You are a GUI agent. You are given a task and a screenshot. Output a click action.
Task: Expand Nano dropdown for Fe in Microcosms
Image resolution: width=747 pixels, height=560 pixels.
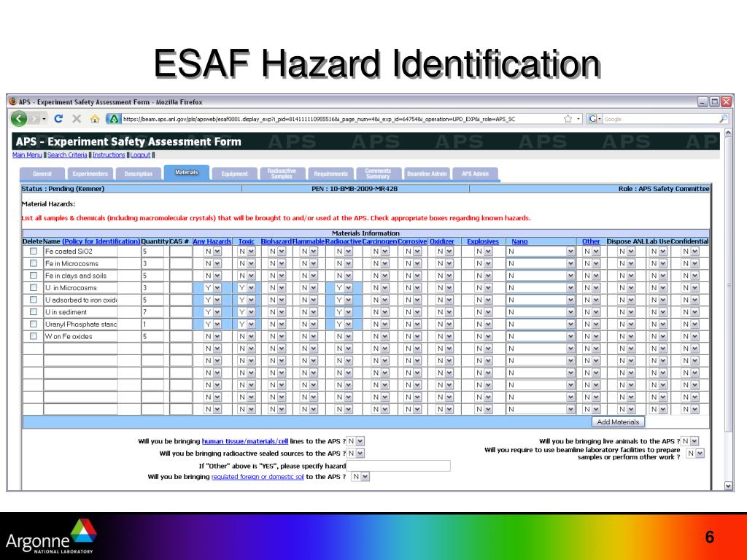pyautogui.click(x=541, y=263)
